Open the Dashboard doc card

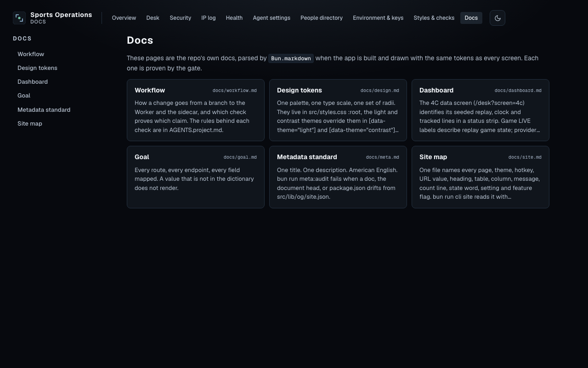click(481, 110)
